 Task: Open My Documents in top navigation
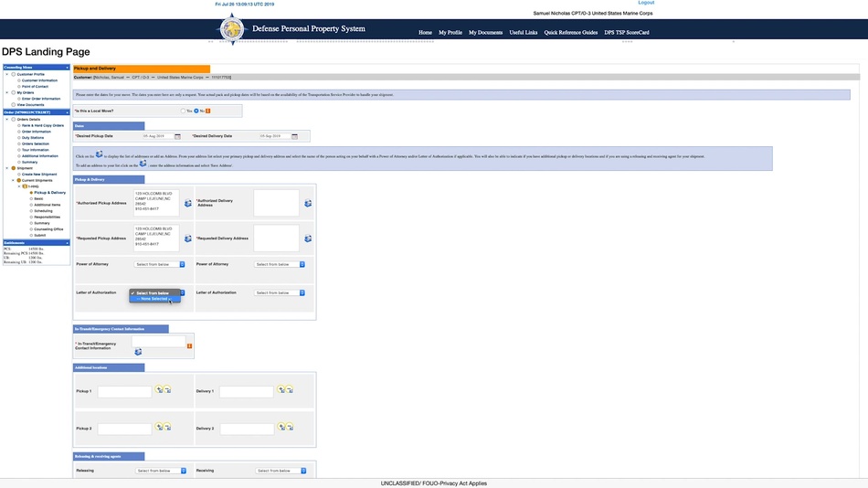point(485,33)
